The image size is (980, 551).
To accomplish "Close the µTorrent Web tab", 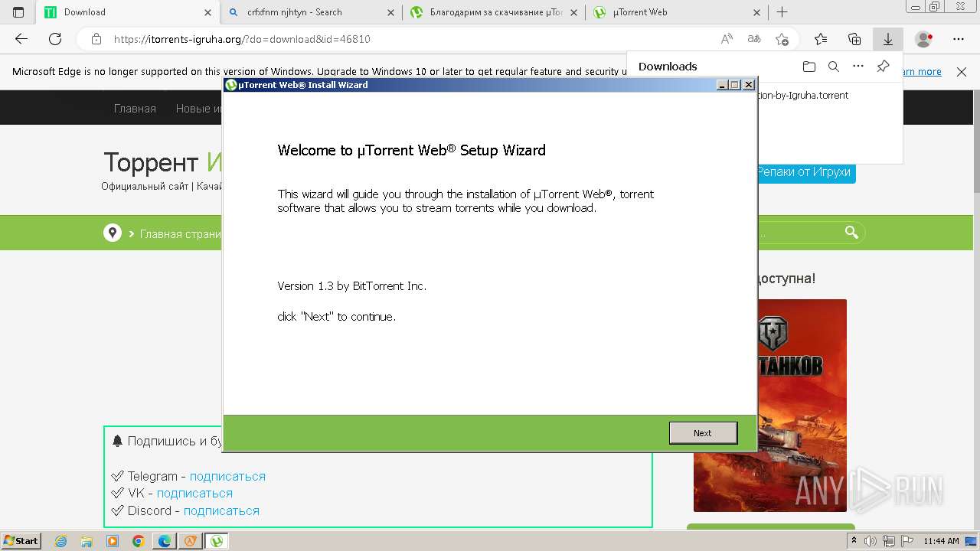I will coord(757,12).
